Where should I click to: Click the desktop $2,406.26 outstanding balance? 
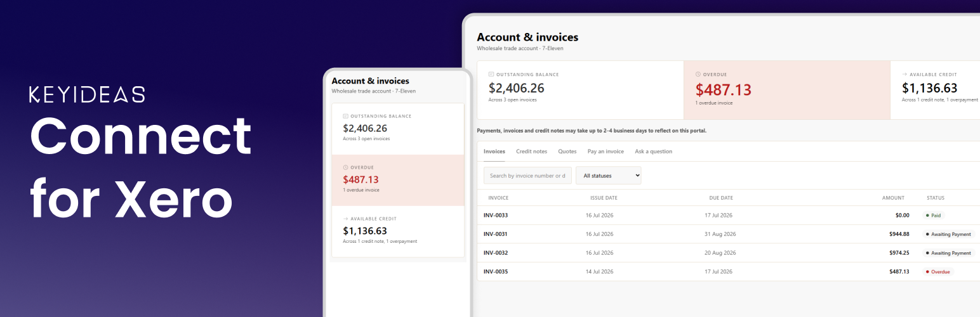click(517, 89)
